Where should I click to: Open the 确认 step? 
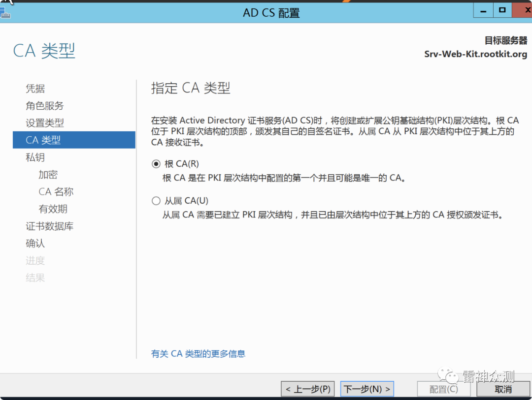(x=35, y=244)
